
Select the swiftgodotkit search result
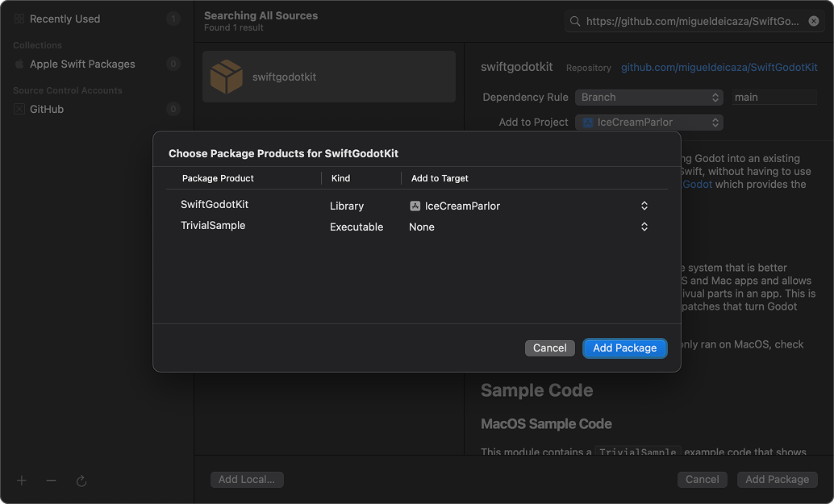pyautogui.click(x=329, y=77)
